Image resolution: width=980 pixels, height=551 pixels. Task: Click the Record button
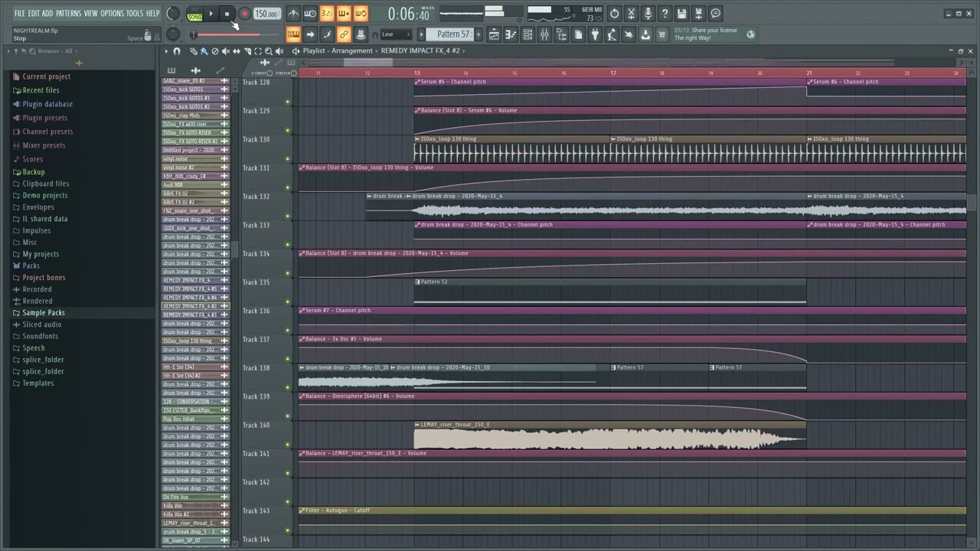[245, 14]
